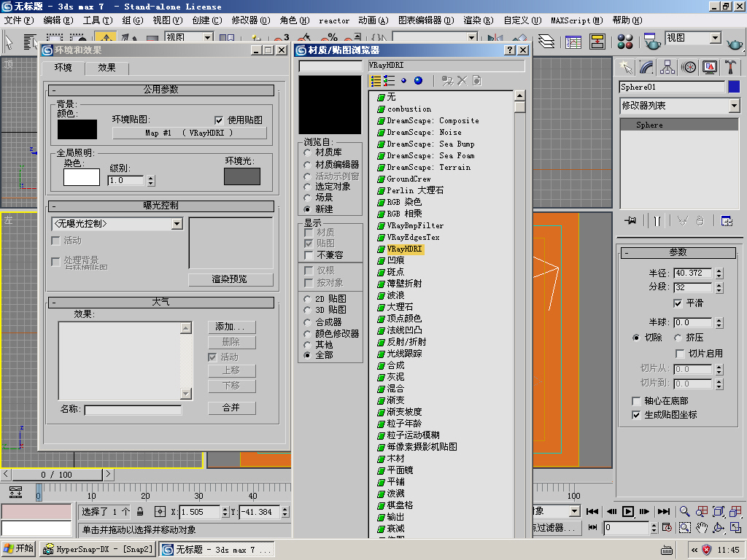The height and width of the screenshot is (560, 747).
Task: Click the Map #1 (VRayHDRI) environment map button
Action: pyautogui.click(x=189, y=133)
